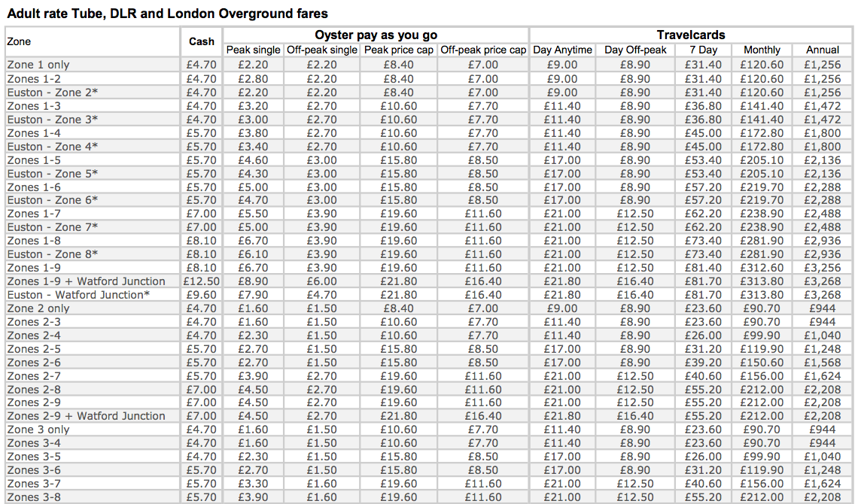Click the 'Euston - Watford Junction*' row label
Screen dimensions: 861x504
pyautogui.click(x=78, y=295)
